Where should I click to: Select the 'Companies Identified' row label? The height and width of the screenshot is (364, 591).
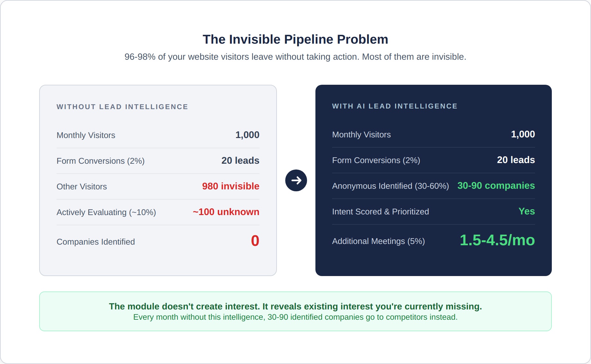point(95,242)
